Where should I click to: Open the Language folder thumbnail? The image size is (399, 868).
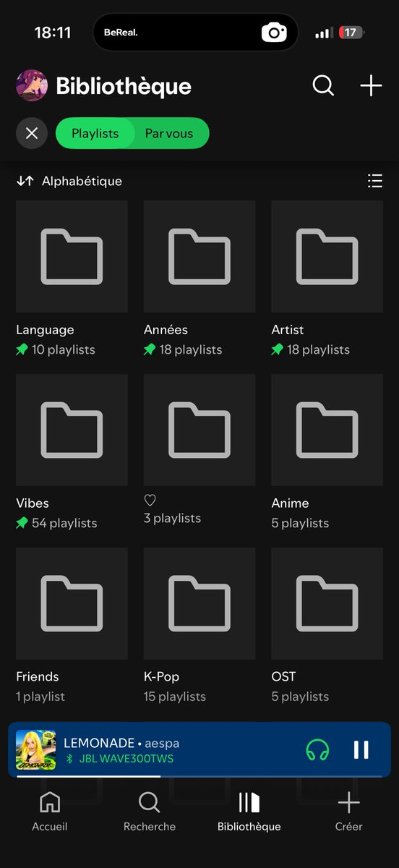click(72, 257)
